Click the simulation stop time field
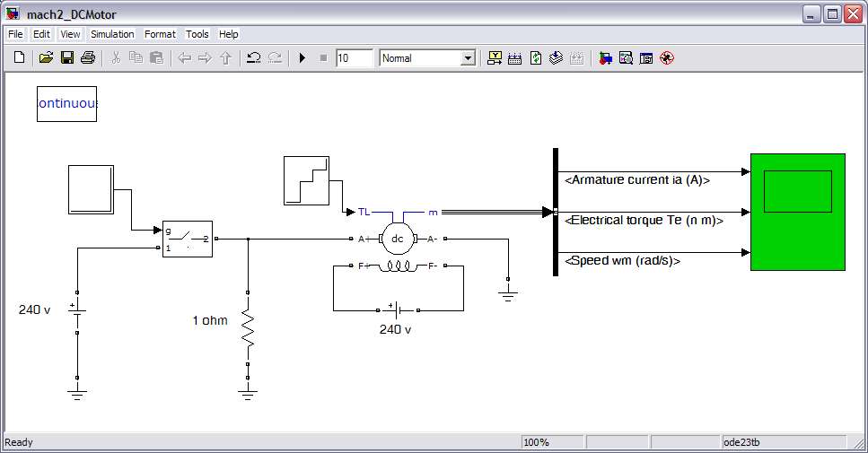Screen dimensions: 868x453 click(x=354, y=58)
